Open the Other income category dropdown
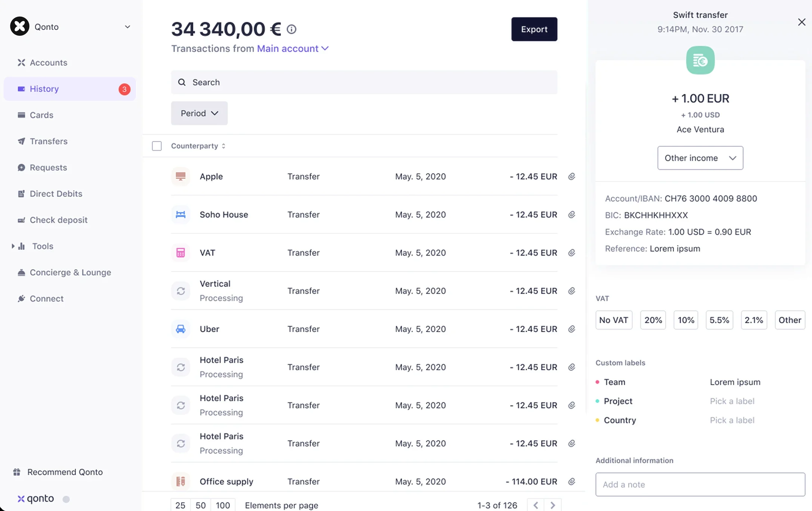Viewport: 812px width, 511px height. point(700,158)
